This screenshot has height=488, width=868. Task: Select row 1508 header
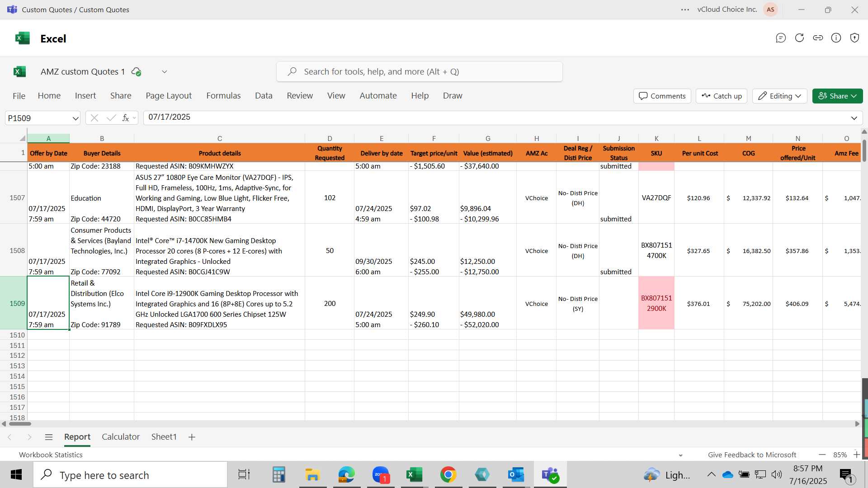(14, 250)
